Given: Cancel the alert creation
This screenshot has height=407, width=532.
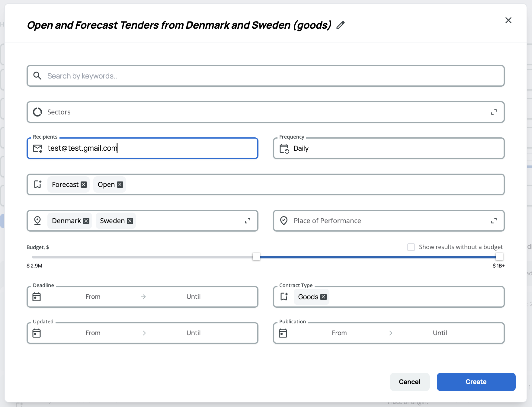Looking at the screenshot, I should click(x=409, y=382).
